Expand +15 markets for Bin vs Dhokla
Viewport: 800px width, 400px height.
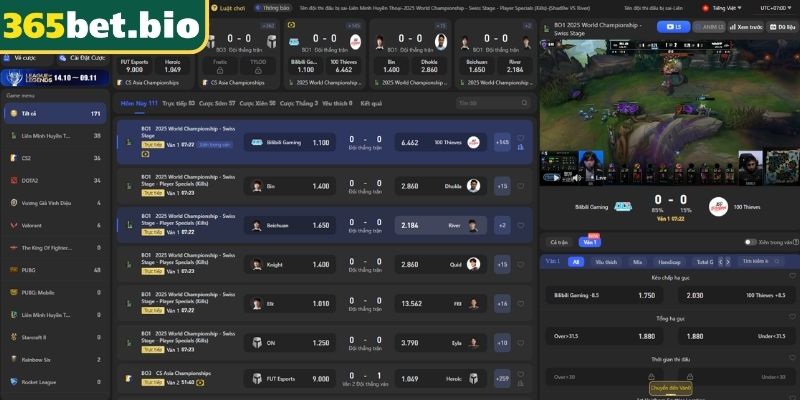[502, 186]
